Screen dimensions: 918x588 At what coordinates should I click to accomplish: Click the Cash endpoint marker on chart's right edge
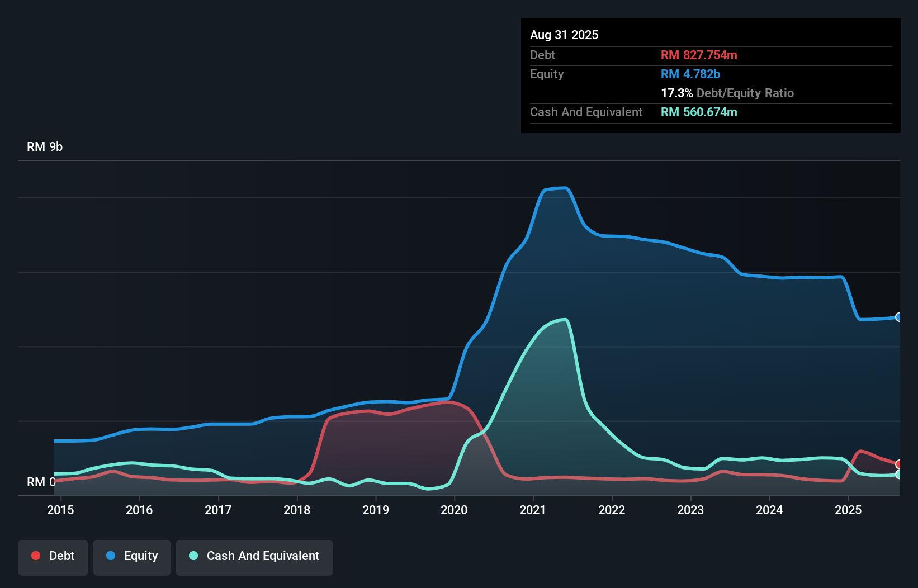(899, 475)
